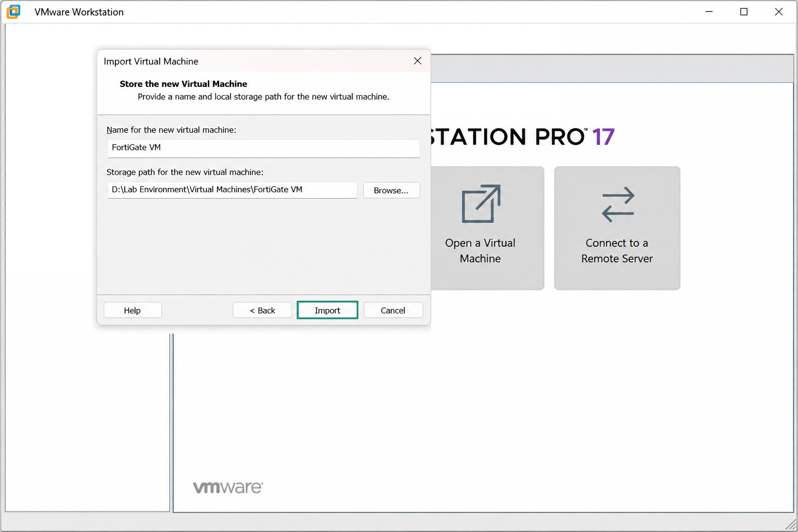Click the Open a Virtual Machine icon
798x532 pixels.
click(x=481, y=204)
